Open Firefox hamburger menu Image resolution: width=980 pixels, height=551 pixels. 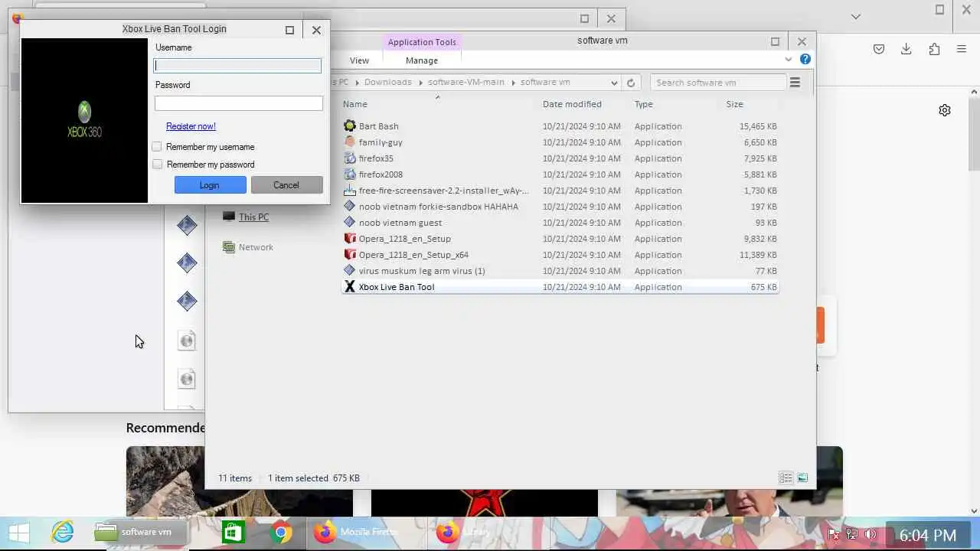click(x=962, y=49)
